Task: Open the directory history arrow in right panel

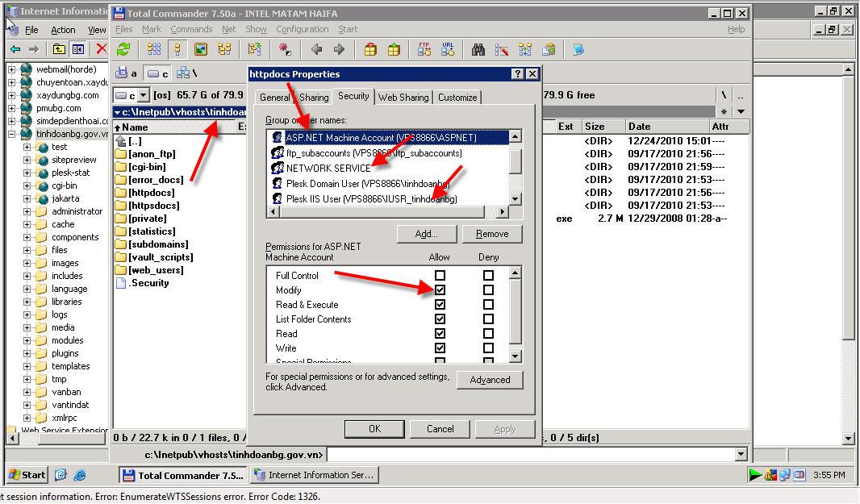Action: pyautogui.click(x=741, y=112)
